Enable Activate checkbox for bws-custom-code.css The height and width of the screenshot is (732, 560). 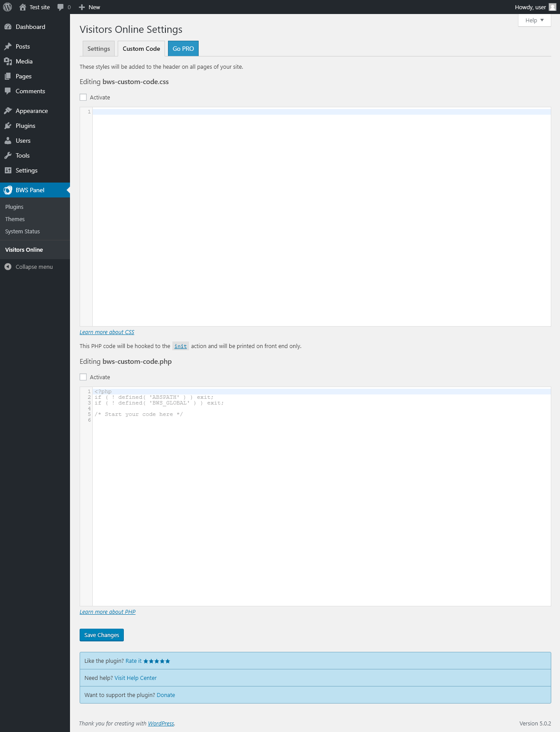tap(83, 97)
